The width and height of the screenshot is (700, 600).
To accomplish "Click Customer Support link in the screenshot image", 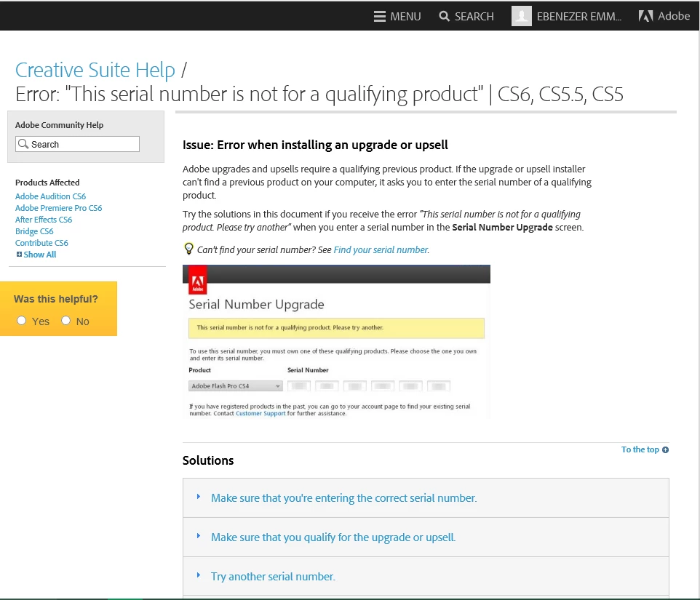I will [x=260, y=414].
